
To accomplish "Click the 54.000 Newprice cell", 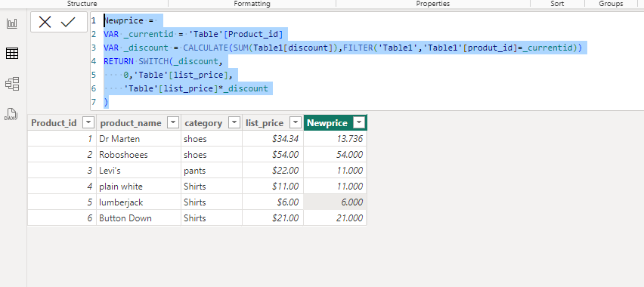I will (335, 155).
